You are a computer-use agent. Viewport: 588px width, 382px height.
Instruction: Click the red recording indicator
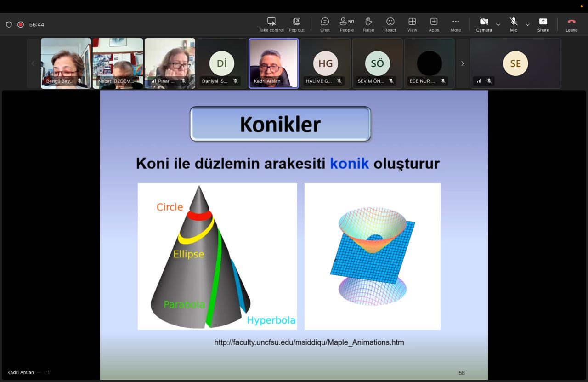[21, 24]
